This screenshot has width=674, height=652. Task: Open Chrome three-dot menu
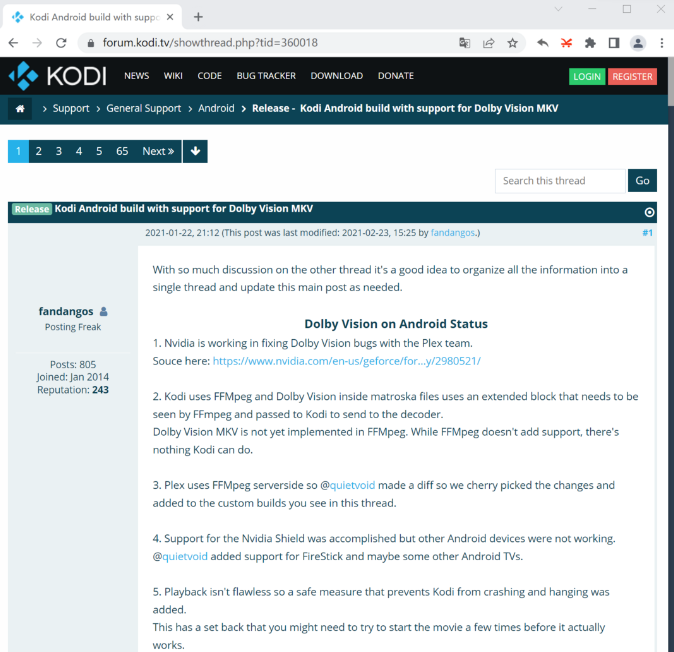click(662, 43)
